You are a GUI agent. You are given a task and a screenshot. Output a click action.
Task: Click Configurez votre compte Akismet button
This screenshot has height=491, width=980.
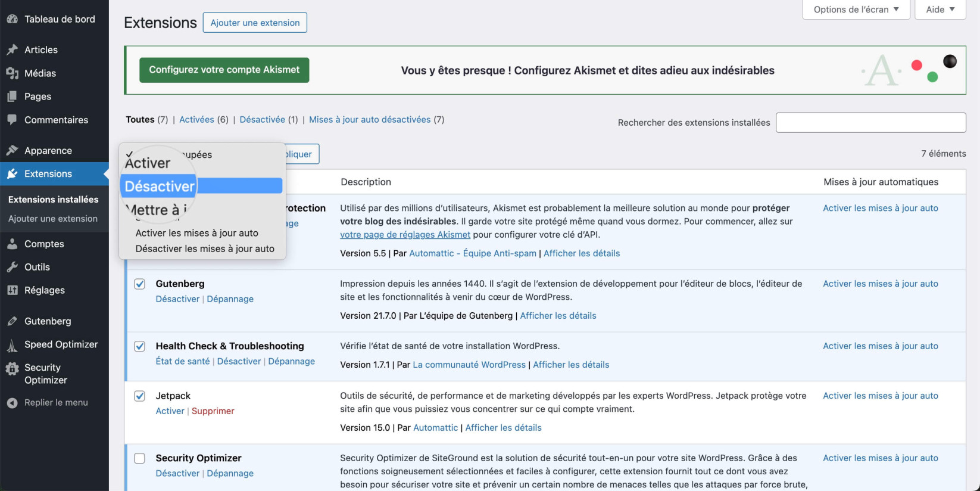[224, 70]
